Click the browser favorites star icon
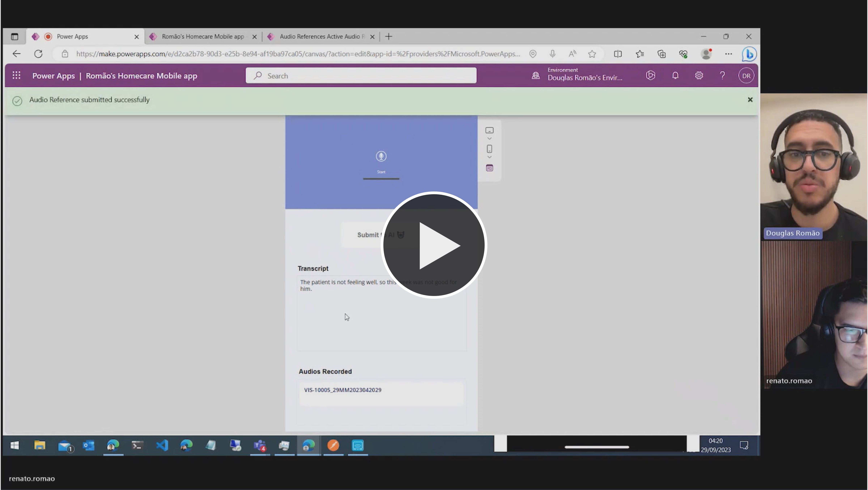868x490 pixels. pos(592,54)
